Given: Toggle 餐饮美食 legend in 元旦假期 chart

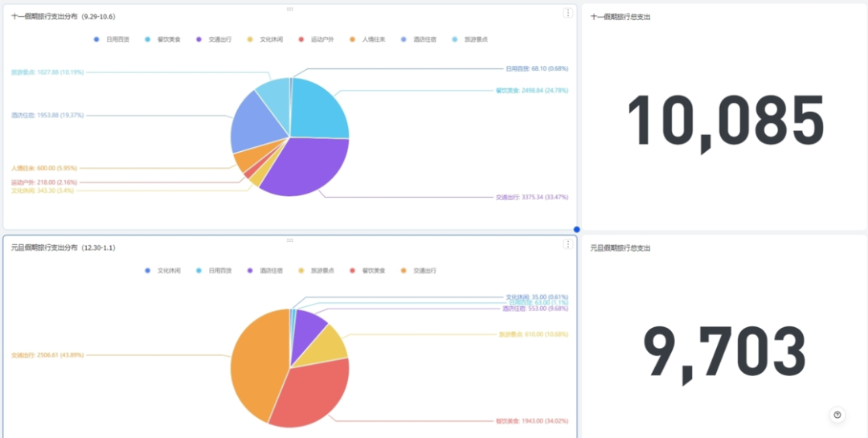Looking at the screenshot, I should pyautogui.click(x=367, y=271).
